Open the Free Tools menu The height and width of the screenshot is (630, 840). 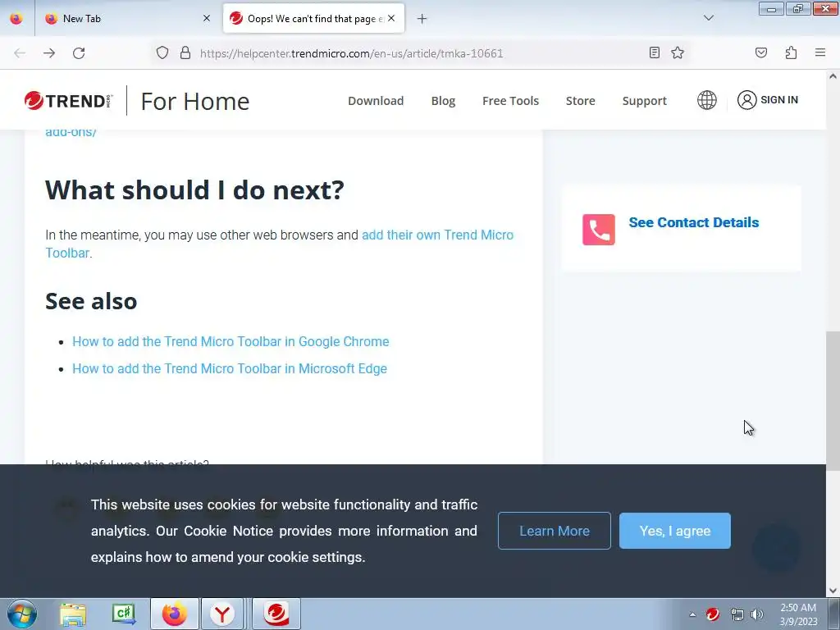point(510,101)
